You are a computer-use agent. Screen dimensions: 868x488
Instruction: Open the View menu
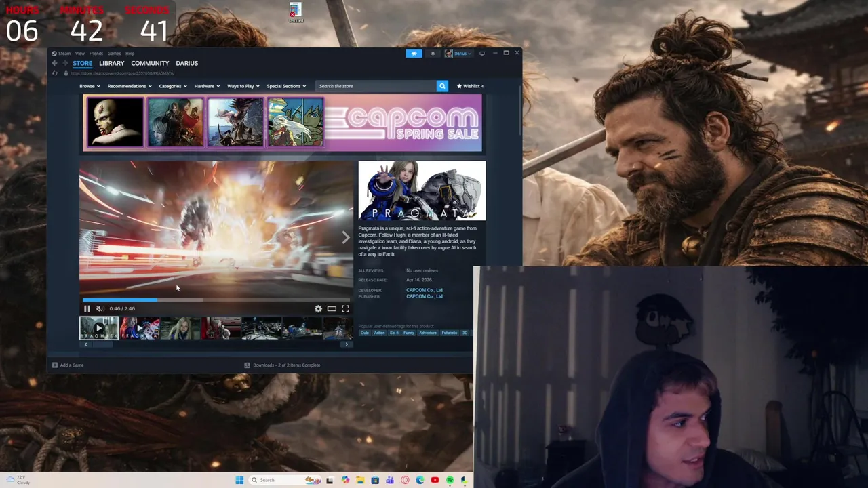point(80,53)
